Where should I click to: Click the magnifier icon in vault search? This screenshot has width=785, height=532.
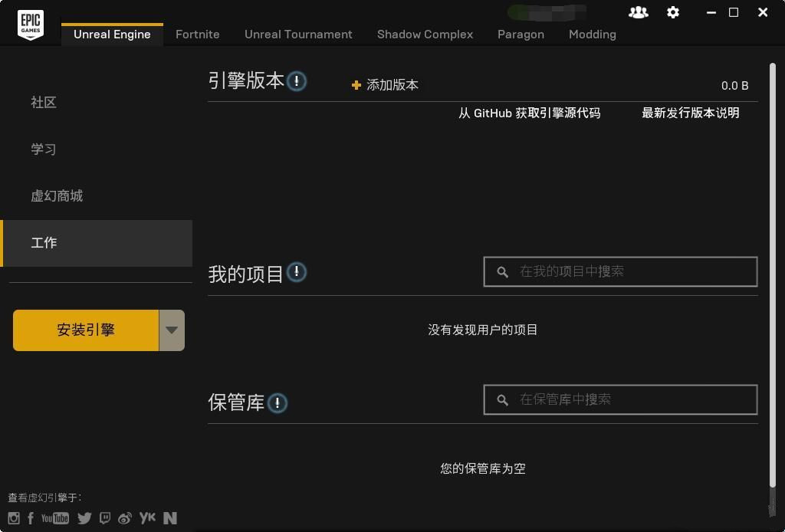503,400
